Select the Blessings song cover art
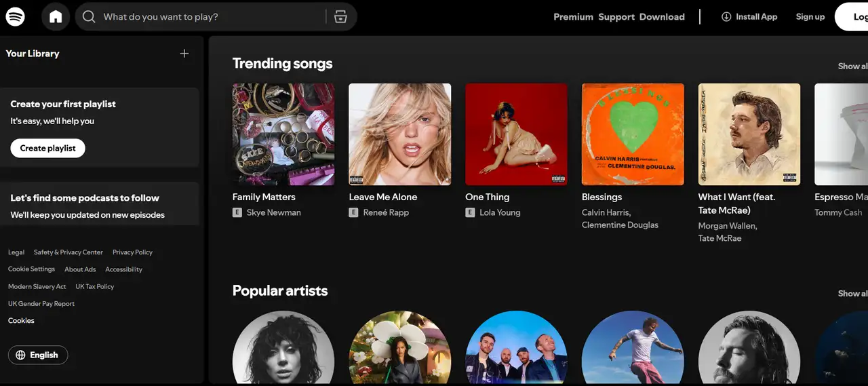868x386 pixels. point(633,134)
